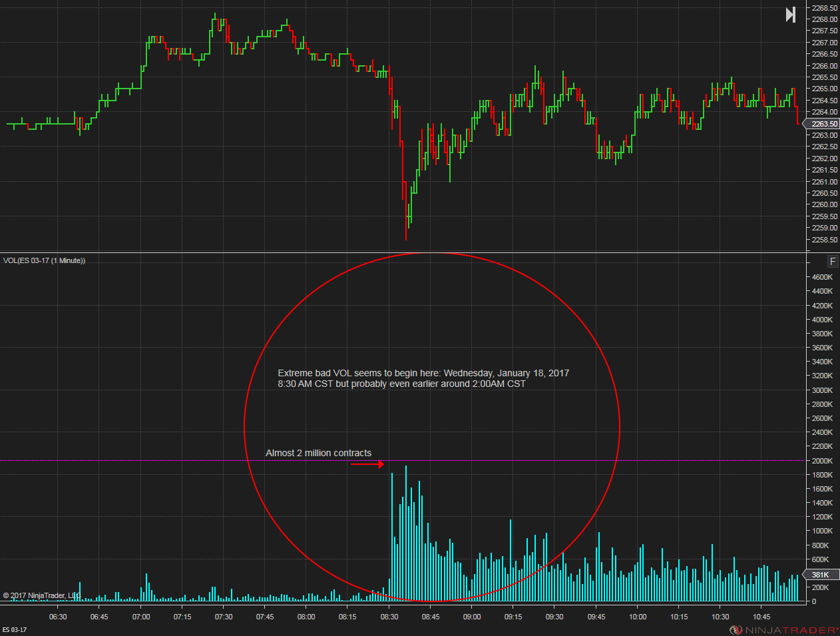This screenshot has height=636, width=840.
Task: Click the current price marker 2263.50
Action: [x=824, y=124]
